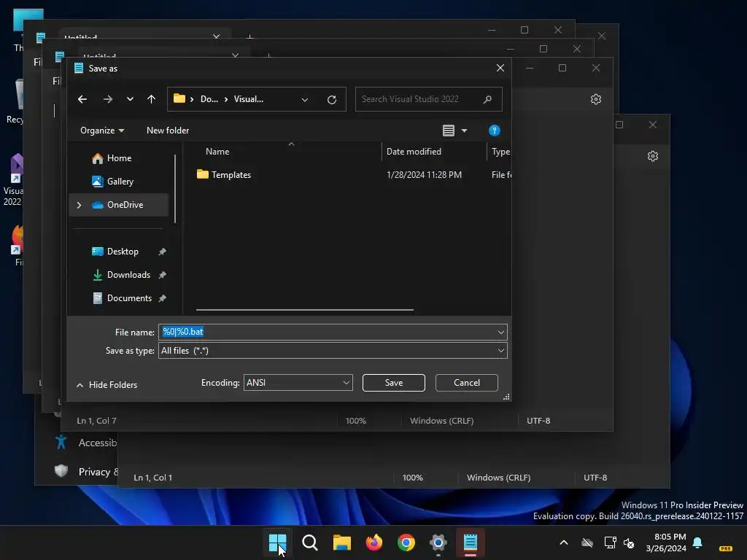Select the Templates folder

coord(231,175)
